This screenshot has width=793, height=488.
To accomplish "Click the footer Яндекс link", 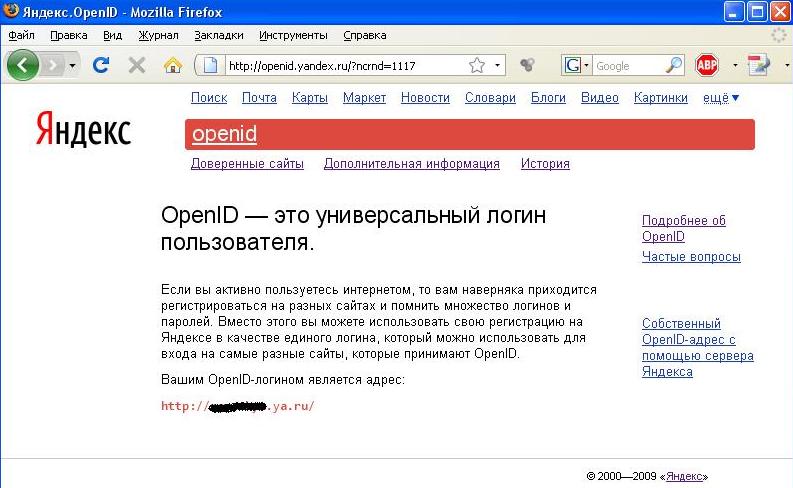I will 684,476.
